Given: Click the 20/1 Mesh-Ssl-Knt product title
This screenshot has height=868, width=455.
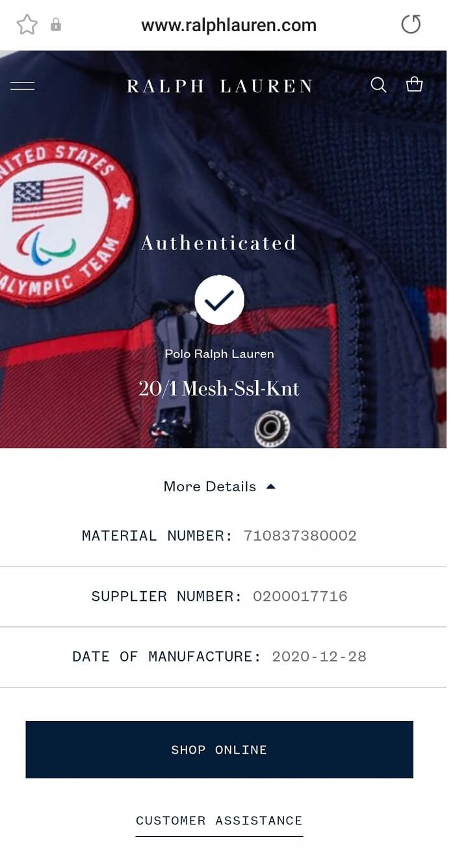Looking at the screenshot, I should coord(219,389).
